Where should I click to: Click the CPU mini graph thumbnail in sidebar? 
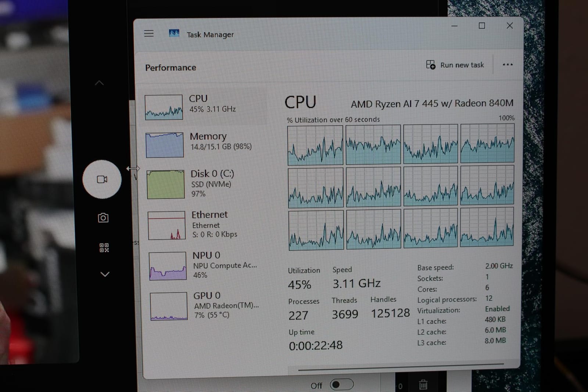pos(164,107)
